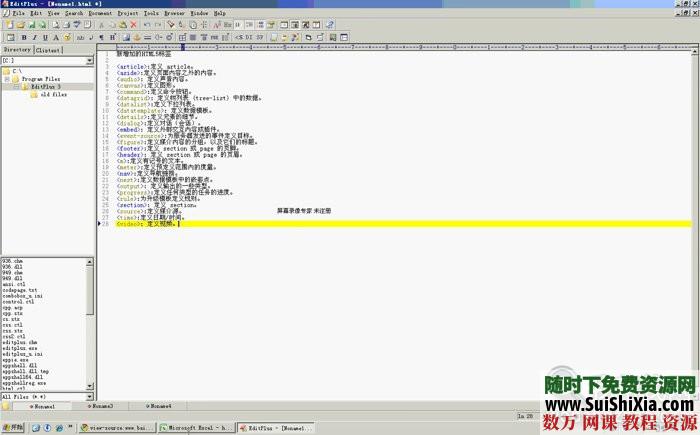Open the Help menu
Viewport: 700px width, 435px height.
[x=219, y=13]
